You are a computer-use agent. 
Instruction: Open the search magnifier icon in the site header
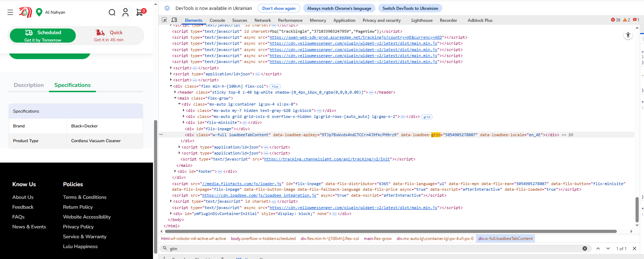[x=112, y=12]
